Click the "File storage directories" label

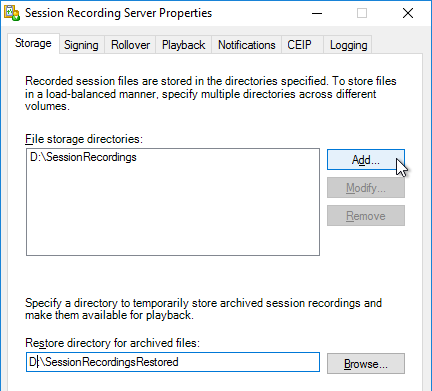pyautogui.click(x=84, y=139)
